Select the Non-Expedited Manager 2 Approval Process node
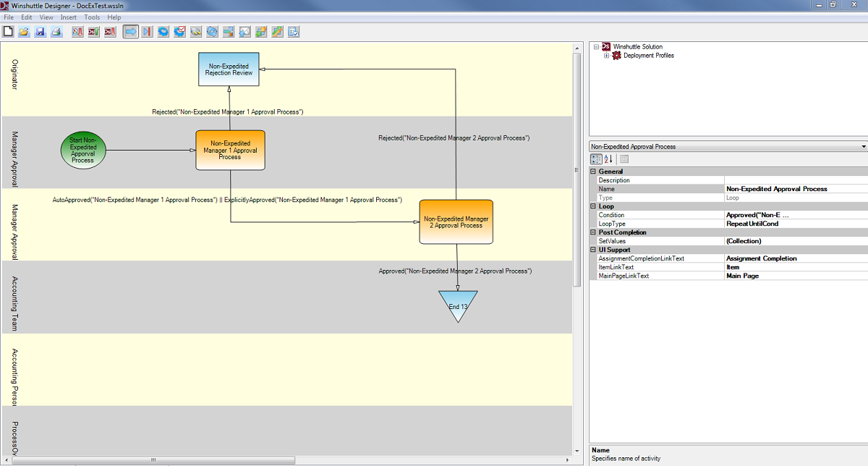This screenshot has height=466, width=868. pyautogui.click(x=456, y=221)
